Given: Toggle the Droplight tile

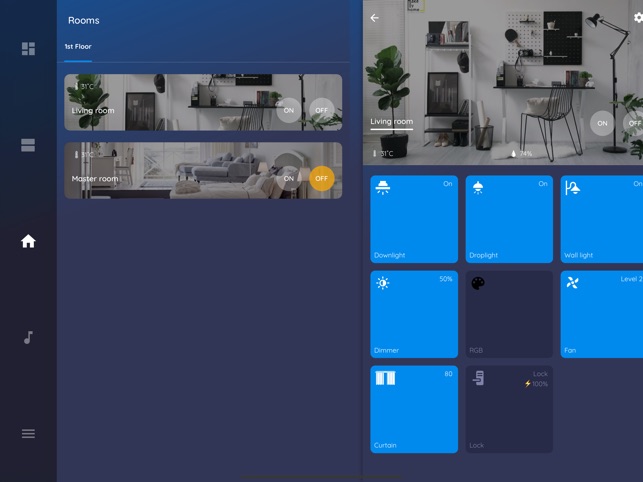Looking at the screenshot, I should coord(509,219).
